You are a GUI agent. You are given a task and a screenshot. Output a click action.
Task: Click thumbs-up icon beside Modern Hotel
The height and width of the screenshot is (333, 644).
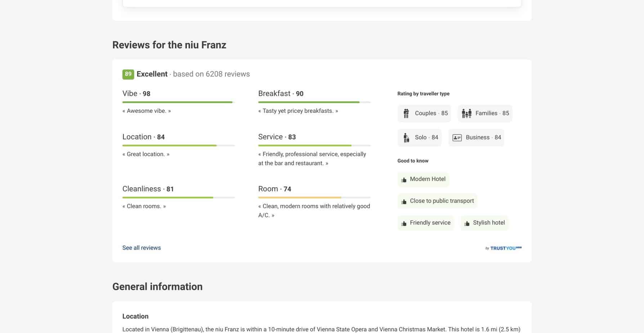(x=404, y=179)
